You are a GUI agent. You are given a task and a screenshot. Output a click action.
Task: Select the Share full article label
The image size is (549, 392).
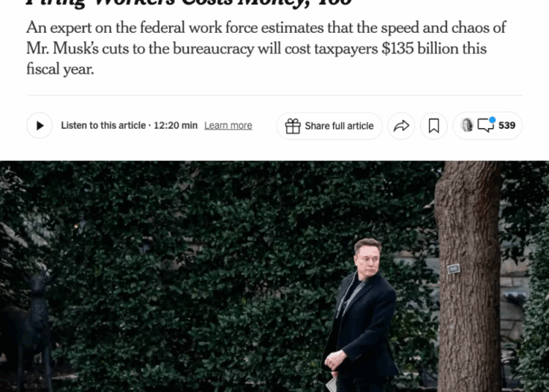click(x=339, y=126)
